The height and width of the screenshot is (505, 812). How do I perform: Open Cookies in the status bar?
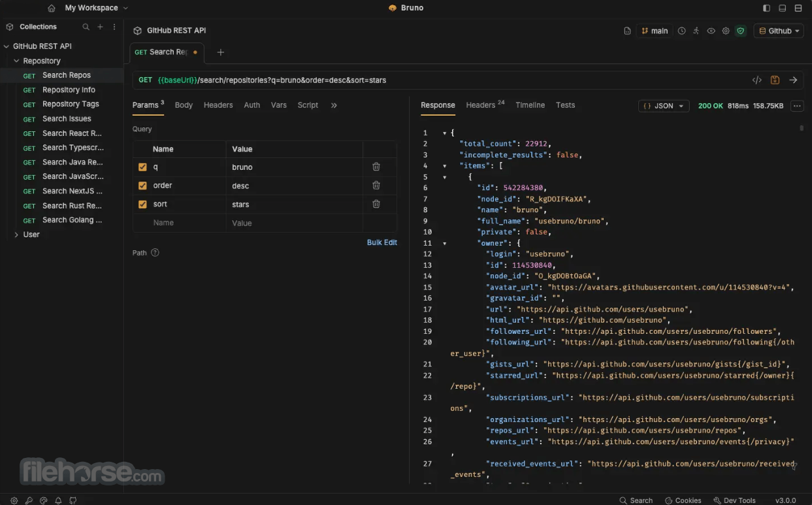683,500
